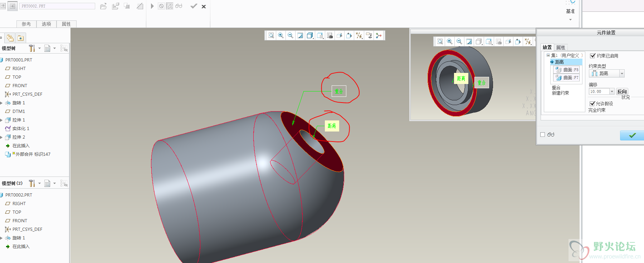Toggle spin center icon in main view toolbar

point(379,35)
